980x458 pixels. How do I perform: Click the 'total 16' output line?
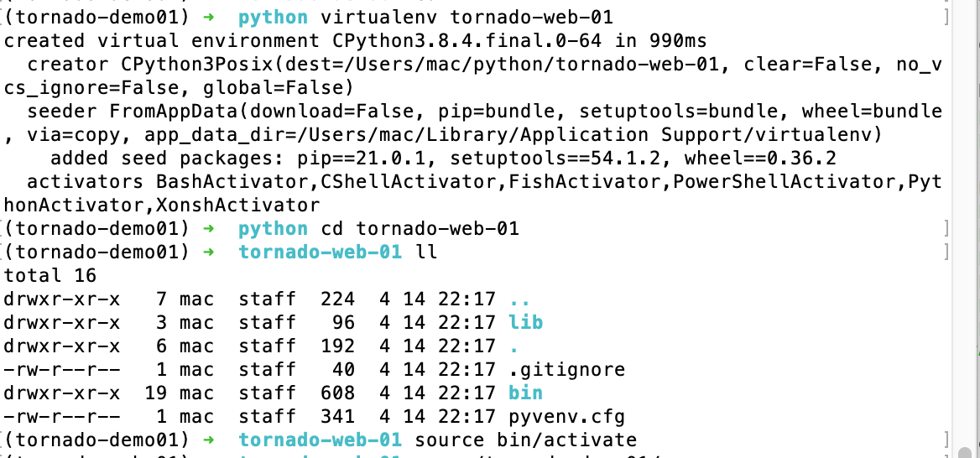click(x=50, y=275)
